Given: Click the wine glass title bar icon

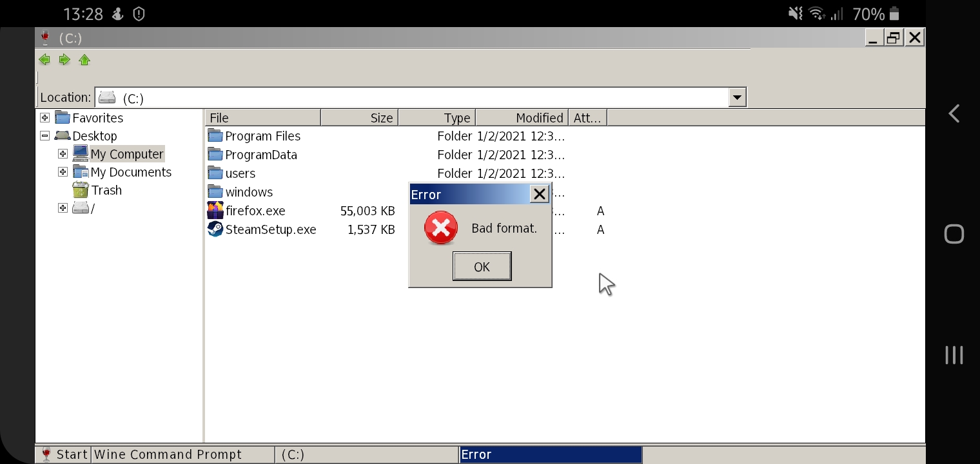Looking at the screenshot, I should click(x=44, y=38).
